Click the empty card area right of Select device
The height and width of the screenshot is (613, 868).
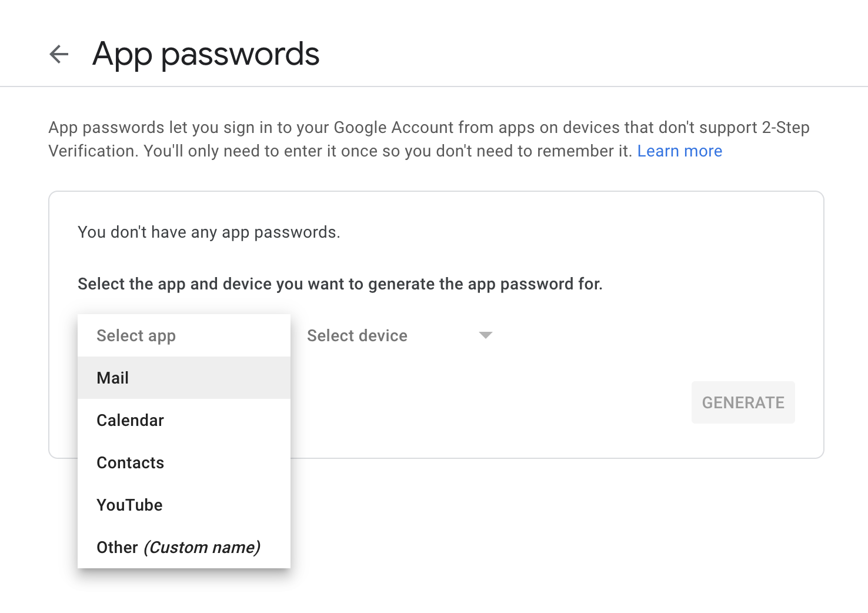(x=647, y=335)
